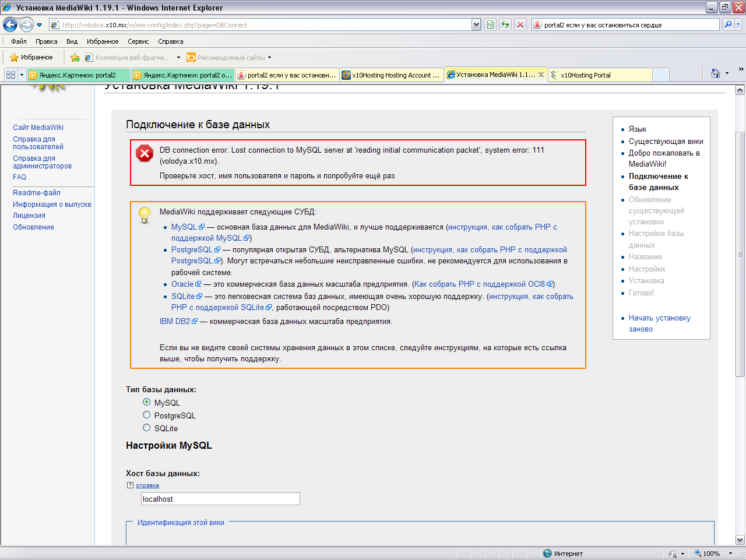Click the browser Forward arrow button
The height and width of the screenshot is (560, 746).
click(x=26, y=24)
